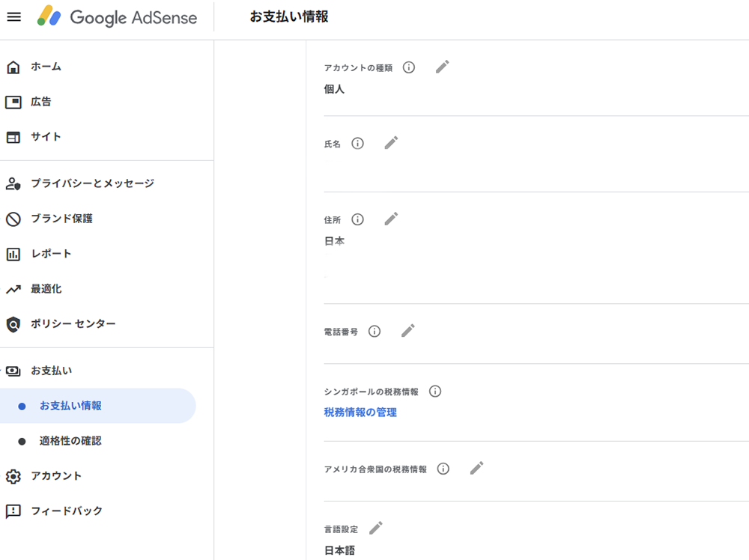Click the pencil icon beside 言語設定
This screenshot has height=560, width=749.
click(376, 529)
